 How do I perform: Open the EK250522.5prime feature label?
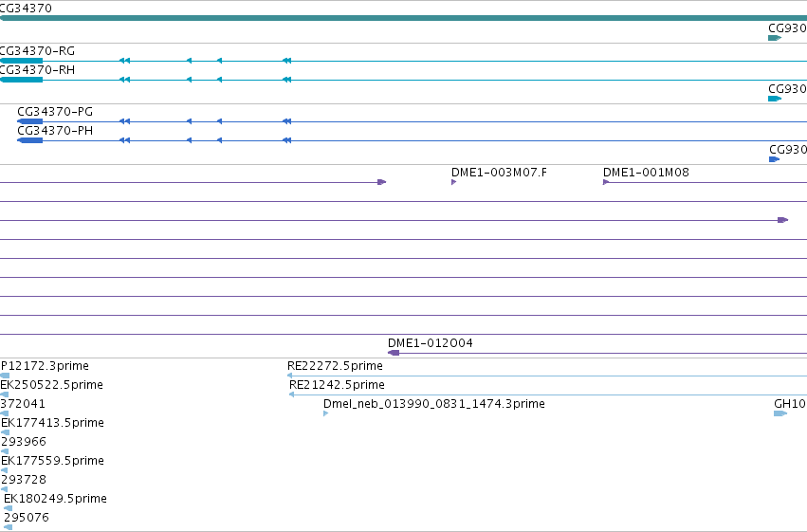coord(51,385)
